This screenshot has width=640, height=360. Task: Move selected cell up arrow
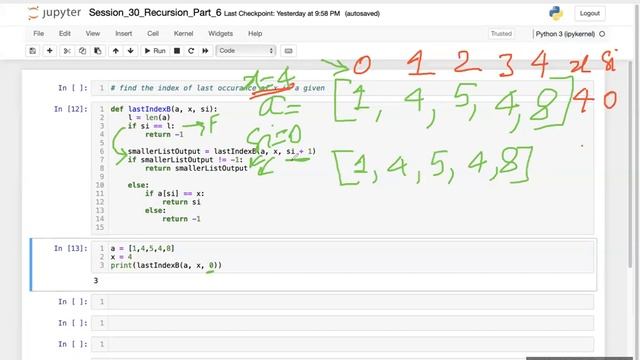click(116, 51)
